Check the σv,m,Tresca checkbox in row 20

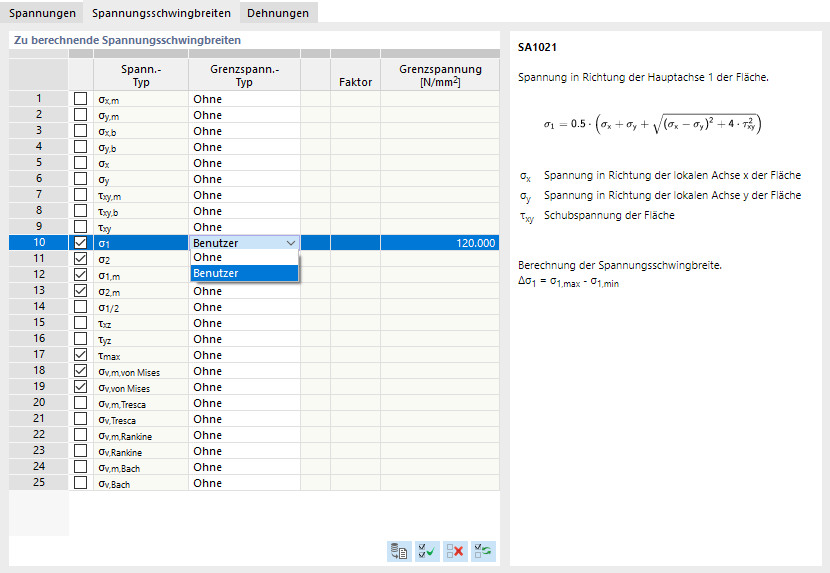pos(80,402)
